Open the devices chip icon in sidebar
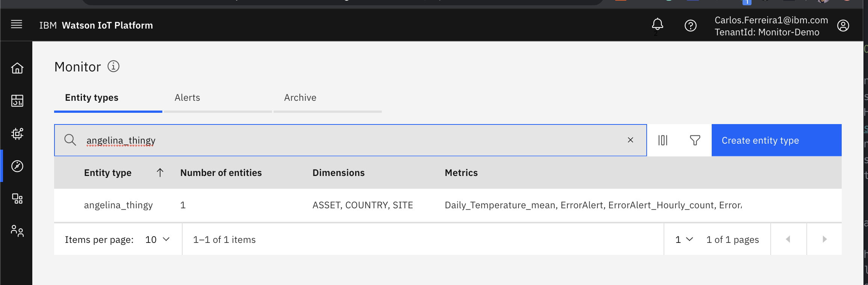 17,133
